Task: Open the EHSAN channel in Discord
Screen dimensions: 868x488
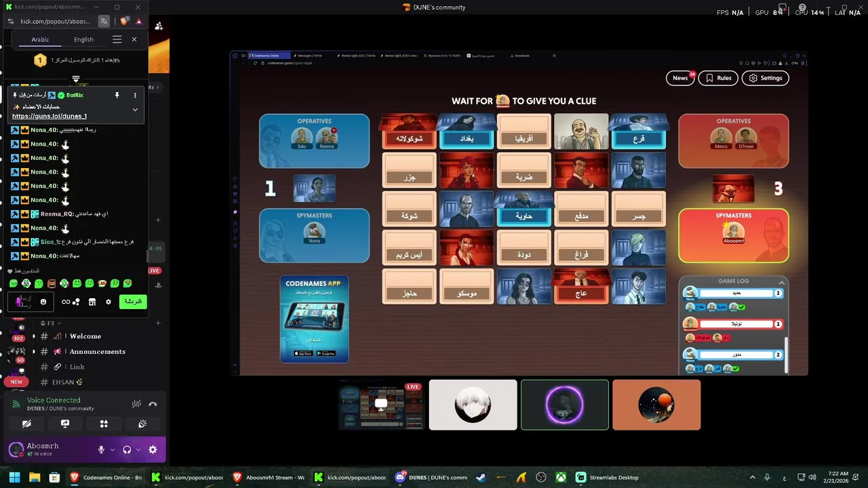Action: [67, 382]
